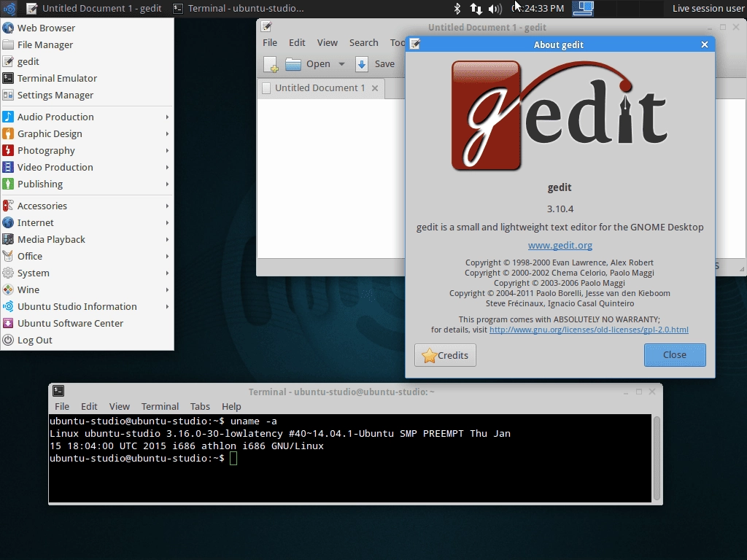Click the Save icon in gedit toolbar
747x560 pixels.
click(362, 64)
